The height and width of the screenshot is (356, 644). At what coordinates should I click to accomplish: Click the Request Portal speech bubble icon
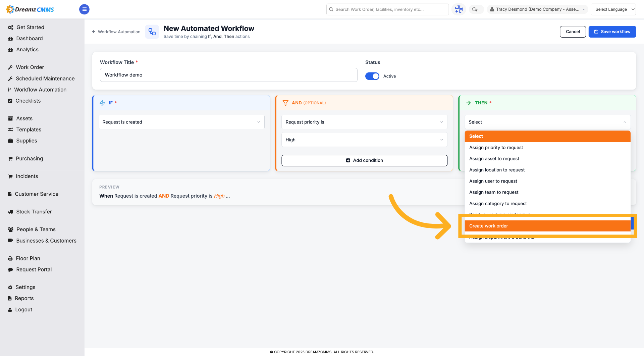[x=10, y=270]
